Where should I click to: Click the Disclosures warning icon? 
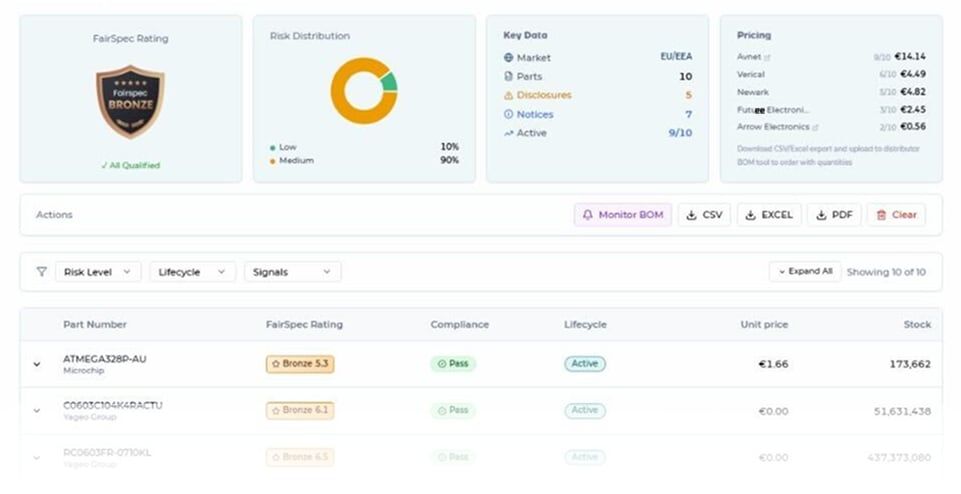point(508,96)
